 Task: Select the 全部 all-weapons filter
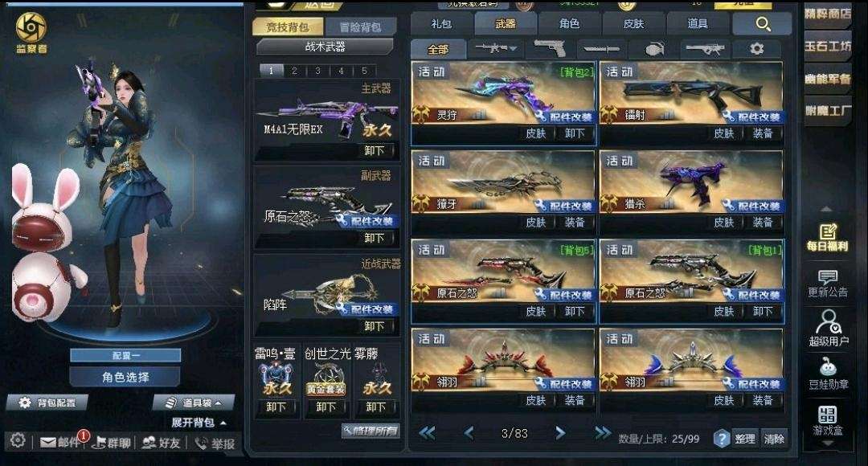tap(438, 49)
